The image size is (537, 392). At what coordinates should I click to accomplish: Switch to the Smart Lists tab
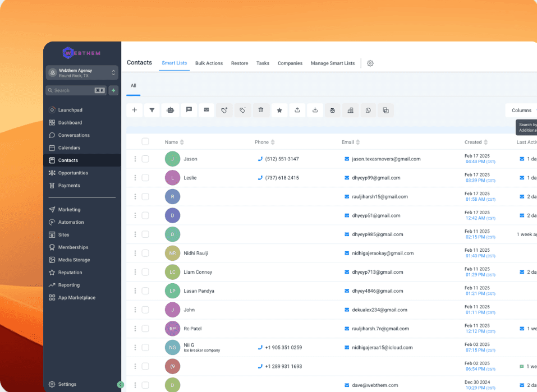click(x=175, y=63)
